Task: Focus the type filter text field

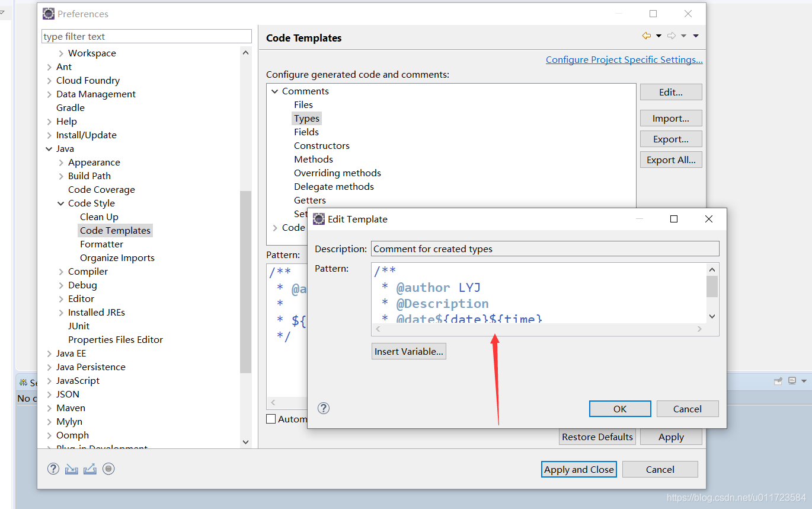Action: (146, 36)
